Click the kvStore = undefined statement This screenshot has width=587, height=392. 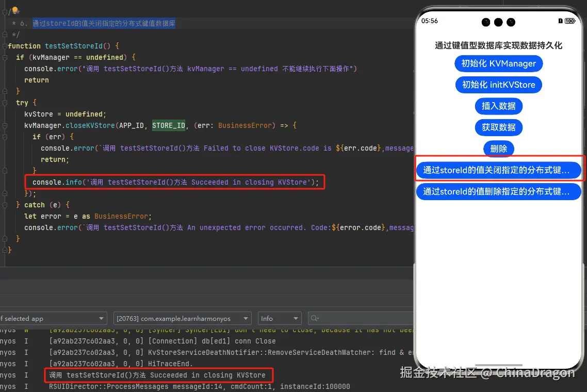[65, 114]
